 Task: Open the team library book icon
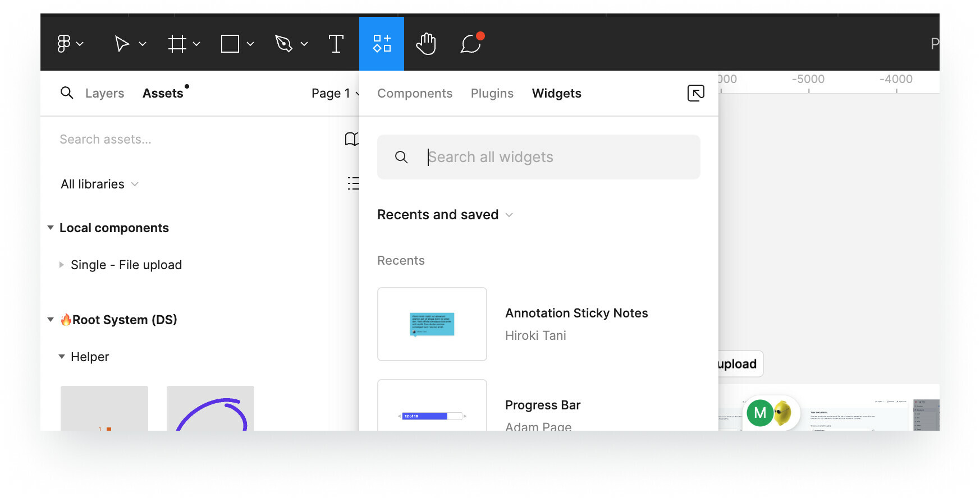click(351, 139)
